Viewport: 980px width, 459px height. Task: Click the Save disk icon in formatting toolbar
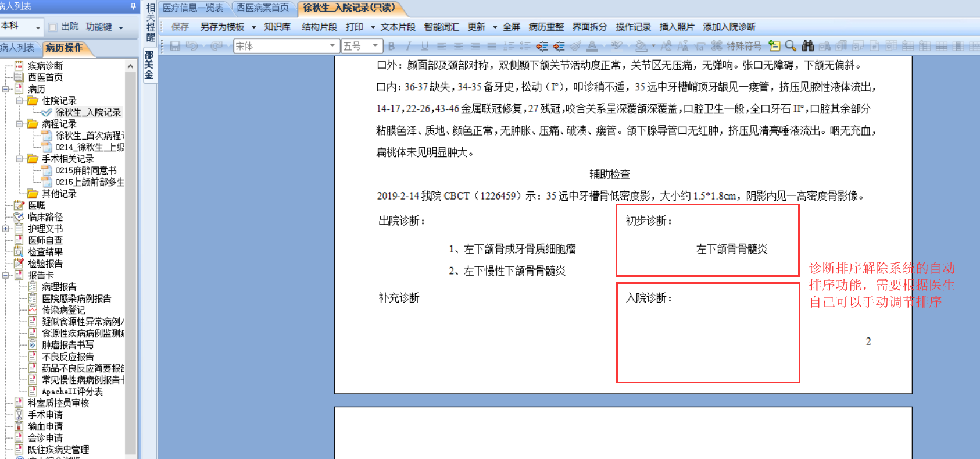point(175,46)
